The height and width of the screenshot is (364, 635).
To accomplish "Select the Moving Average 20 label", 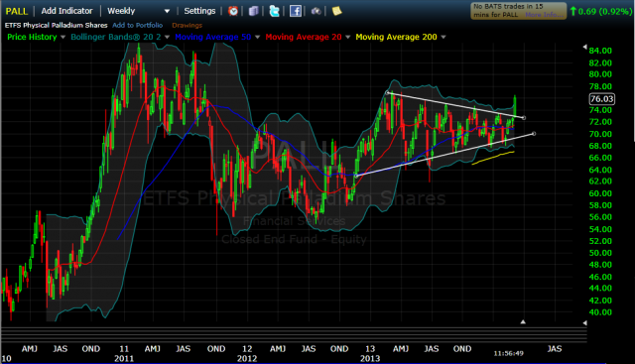I will tap(304, 37).
